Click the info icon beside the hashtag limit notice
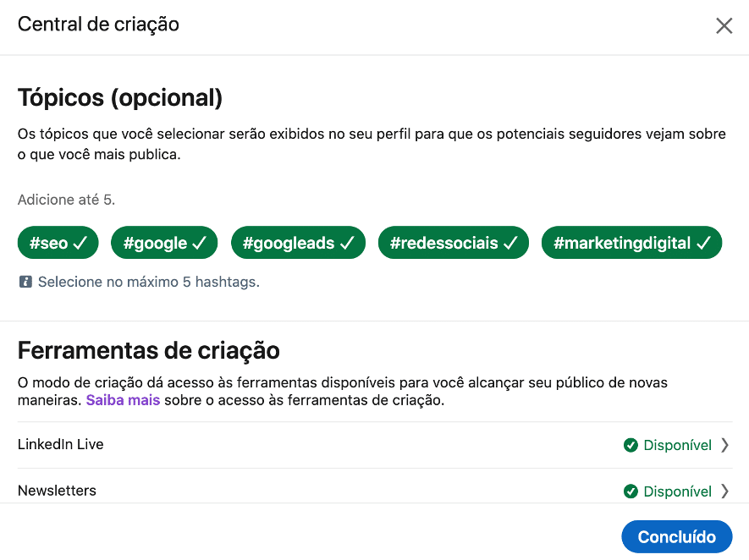749x560 pixels. tap(25, 282)
